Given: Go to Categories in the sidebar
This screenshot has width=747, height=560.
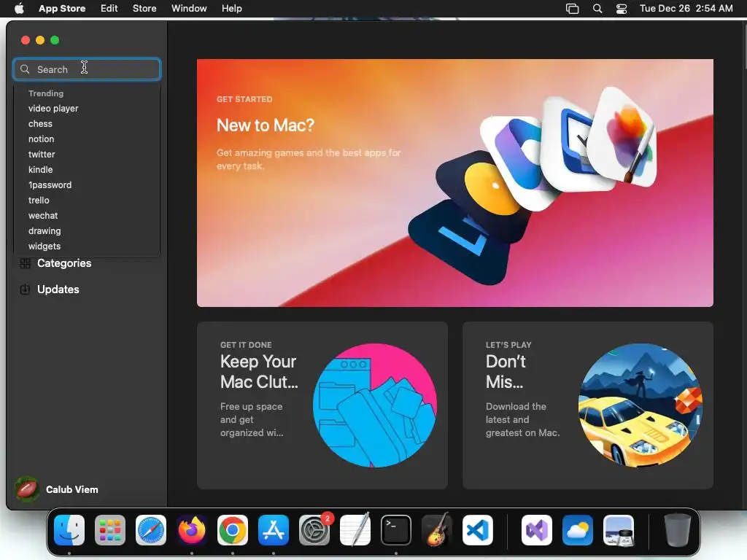Looking at the screenshot, I should tap(64, 263).
